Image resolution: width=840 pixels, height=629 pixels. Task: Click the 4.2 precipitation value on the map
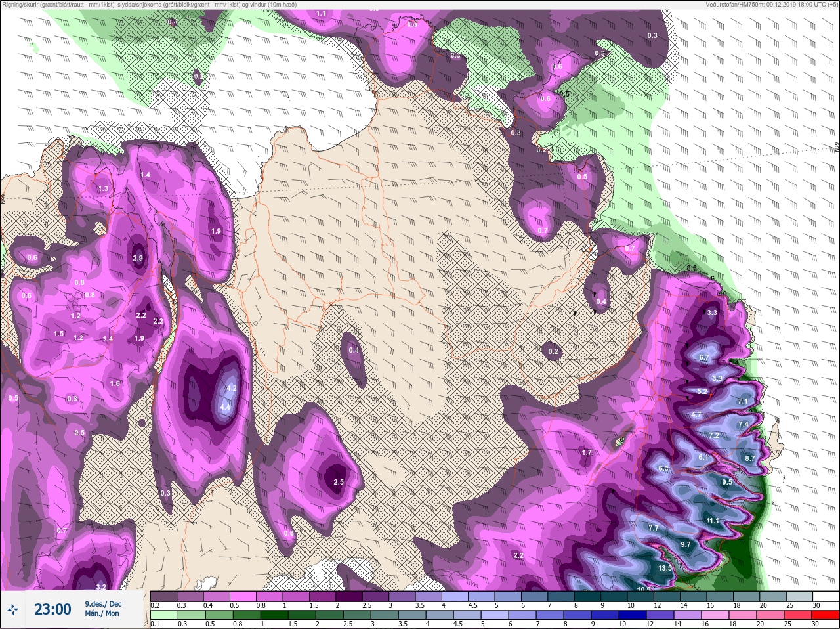pyautogui.click(x=231, y=388)
